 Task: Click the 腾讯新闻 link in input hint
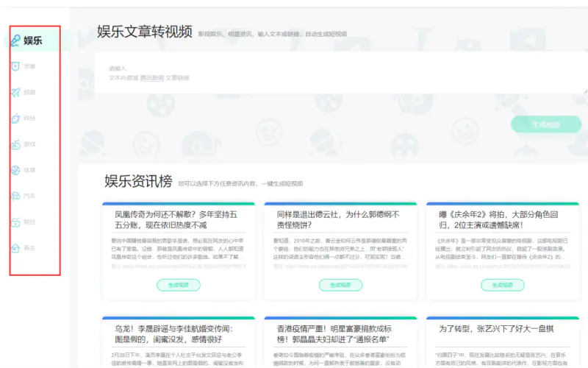[151, 77]
